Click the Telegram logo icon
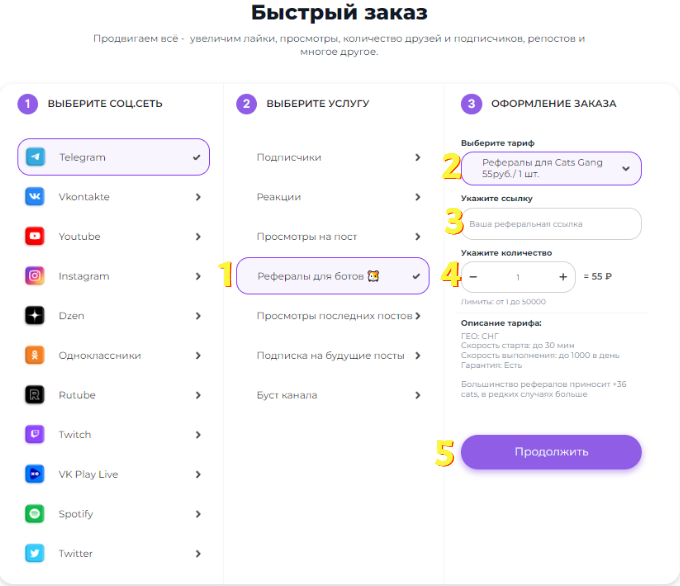This screenshot has height=586, width=680. click(35, 157)
